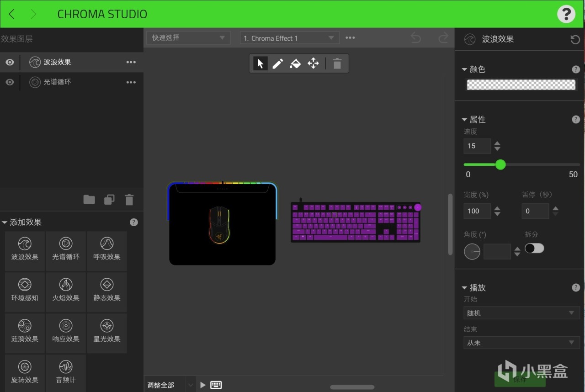The height and width of the screenshot is (392, 585).
Task: Open more options beside Chroma Effect 1
Action: pyautogui.click(x=350, y=38)
